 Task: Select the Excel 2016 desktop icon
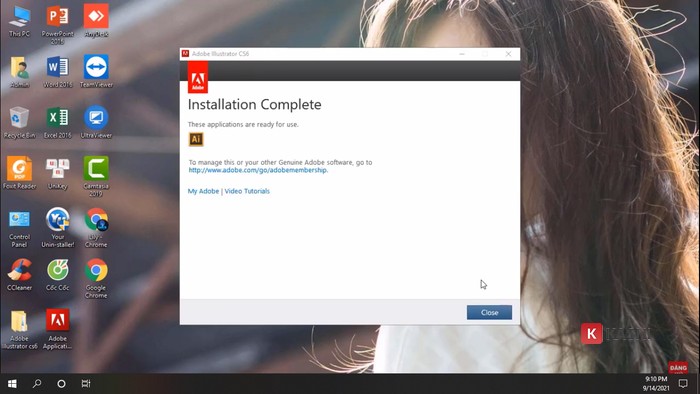58,123
